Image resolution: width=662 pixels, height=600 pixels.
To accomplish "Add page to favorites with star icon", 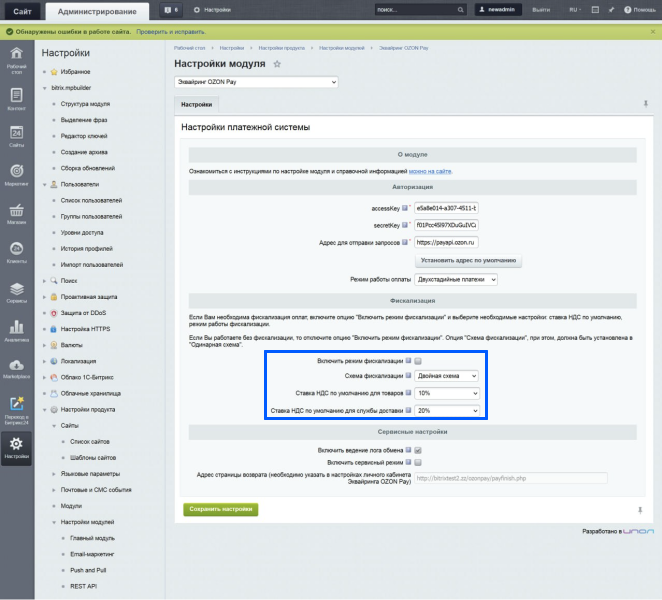I will (x=277, y=64).
